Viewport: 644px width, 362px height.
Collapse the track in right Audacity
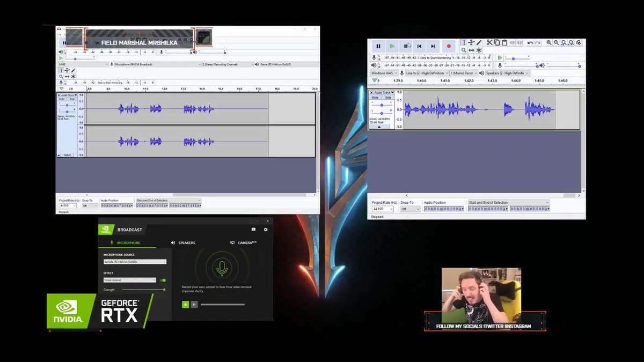[x=379, y=127]
